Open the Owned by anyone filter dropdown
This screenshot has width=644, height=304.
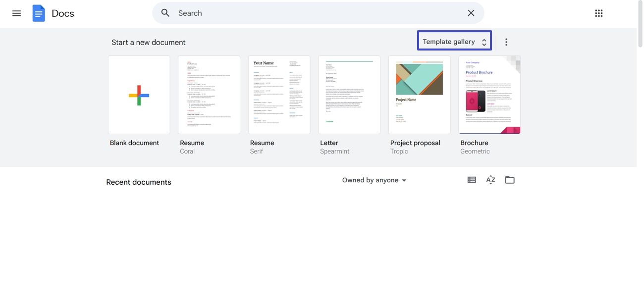pyautogui.click(x=374, y=180)
